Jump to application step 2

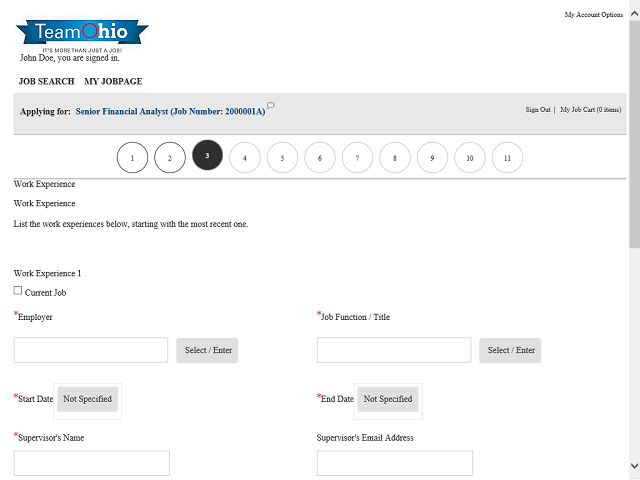coord(170,158)
